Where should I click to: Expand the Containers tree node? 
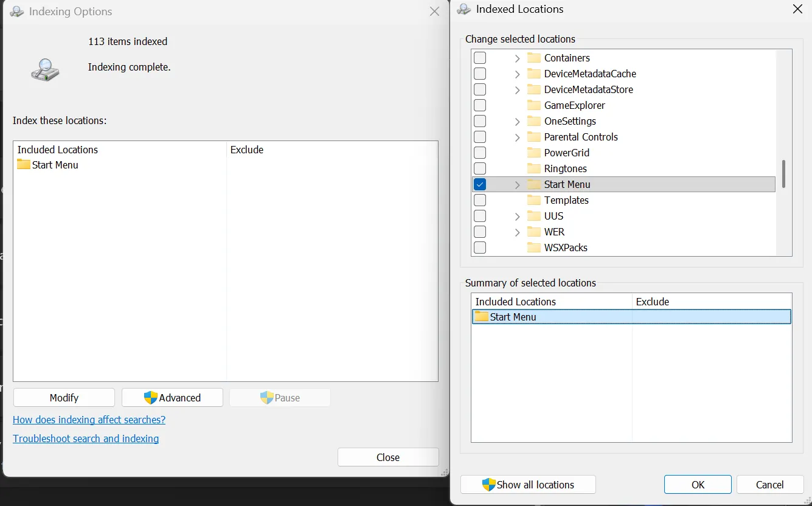(517, 58)
